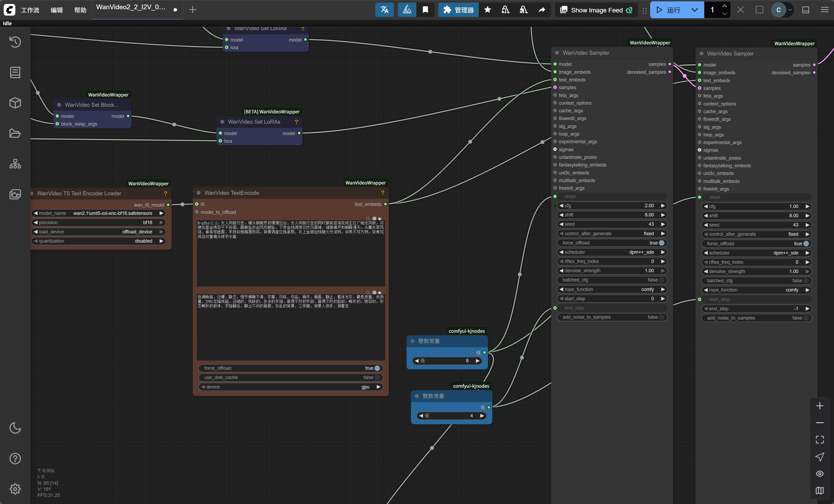Viewport: 834px width, 504px height.
Task: Open the queue history sidebar icon
Action: tap(15, 42)
